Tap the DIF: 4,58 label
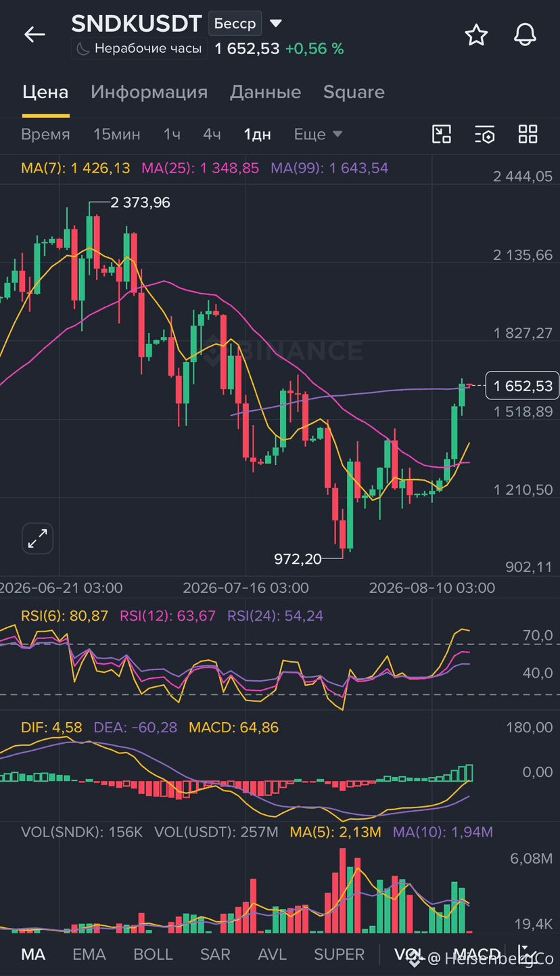This screenshot has width=560, height=976. (x=51, y=727)
